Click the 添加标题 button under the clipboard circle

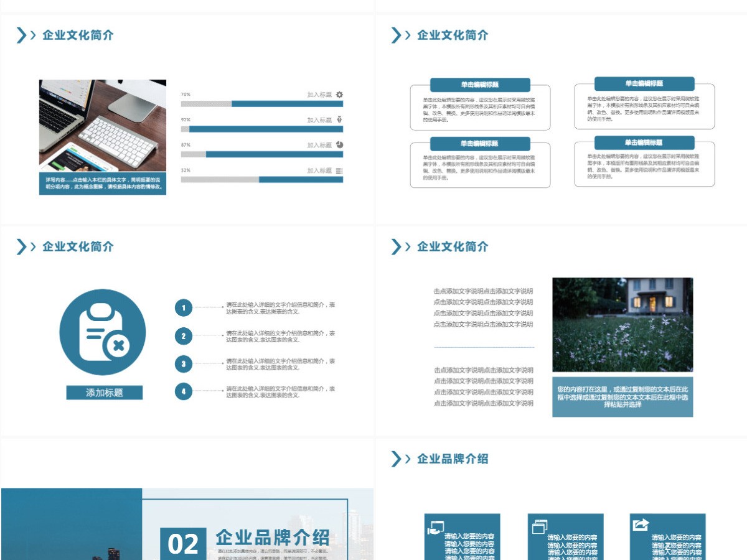point(105,393)
